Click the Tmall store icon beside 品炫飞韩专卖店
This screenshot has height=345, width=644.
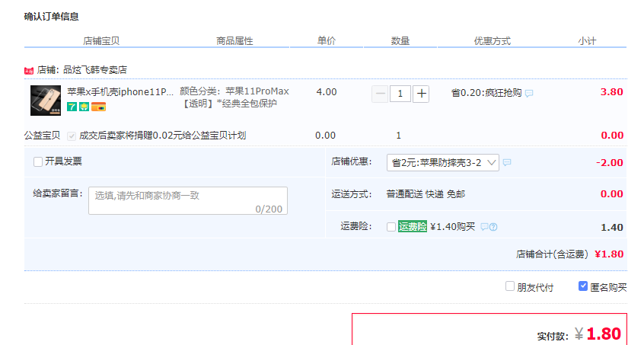coord(29,71)
